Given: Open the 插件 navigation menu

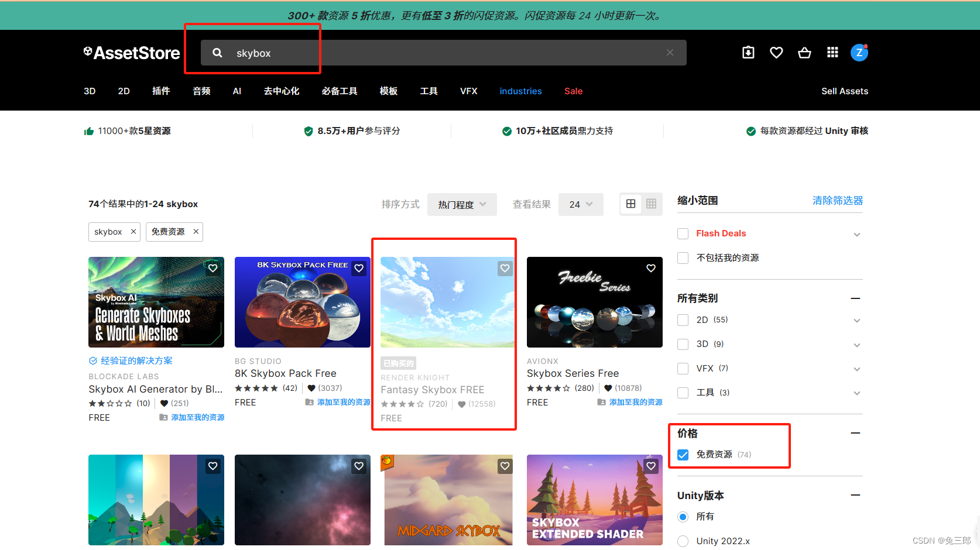Looking at the screenshot, I should pos(161,91).
